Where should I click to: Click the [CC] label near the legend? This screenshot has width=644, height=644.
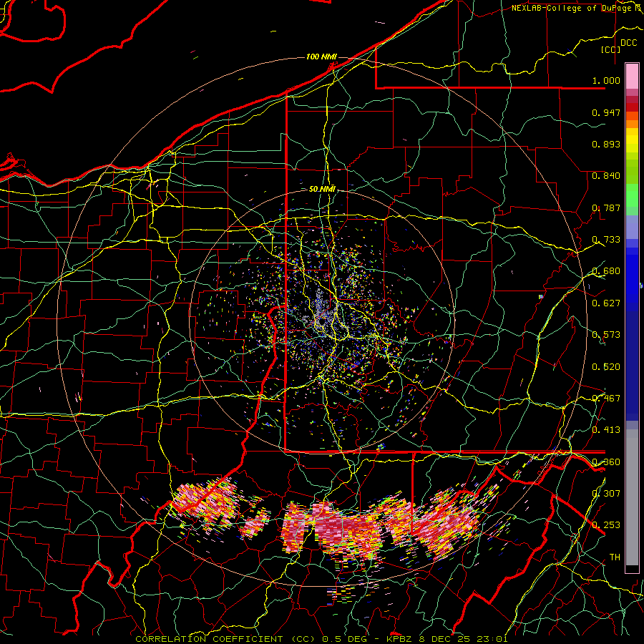[x=611, y=49]
